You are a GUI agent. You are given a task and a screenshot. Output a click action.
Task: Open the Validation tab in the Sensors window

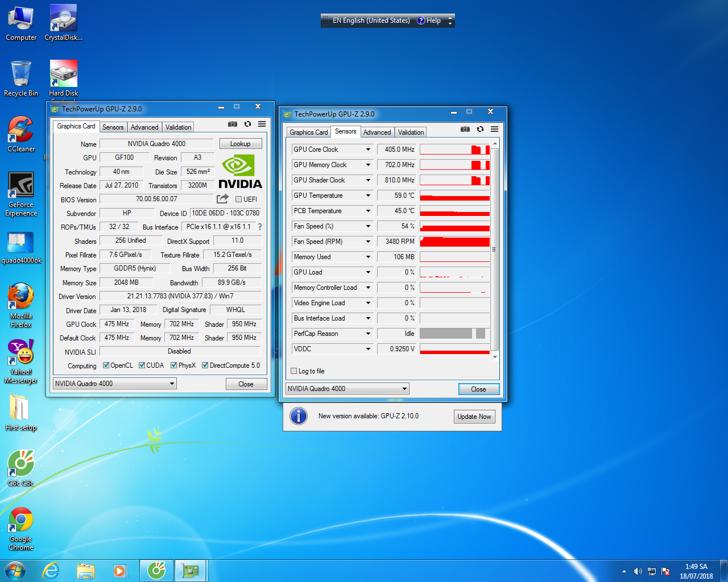pyautogui.click(x=411, y=132)
